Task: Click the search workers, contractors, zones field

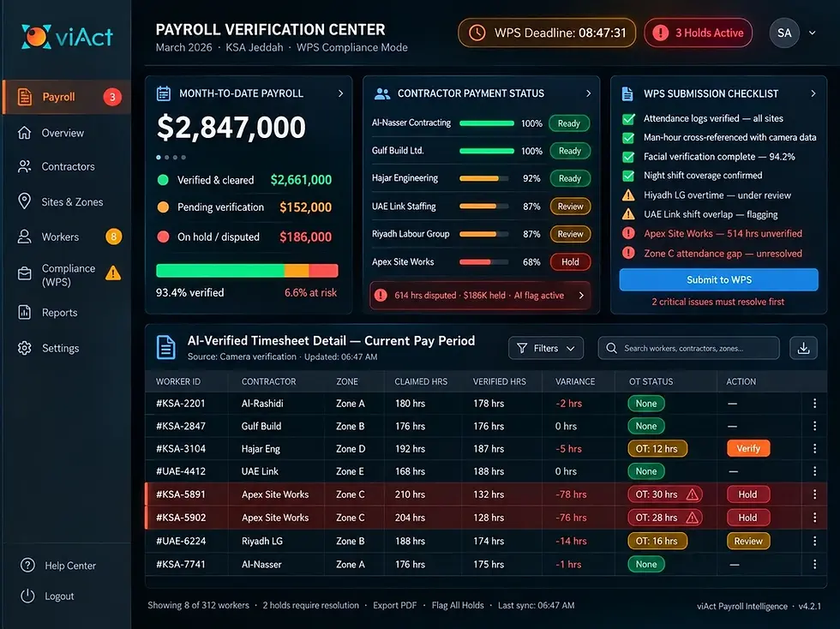Action: click(x=688, y=348)
